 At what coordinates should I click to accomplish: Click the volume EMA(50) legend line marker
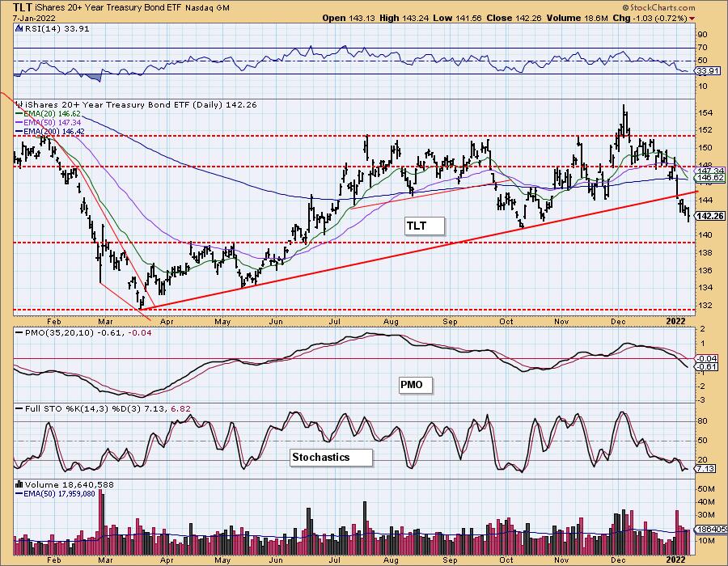19,493
